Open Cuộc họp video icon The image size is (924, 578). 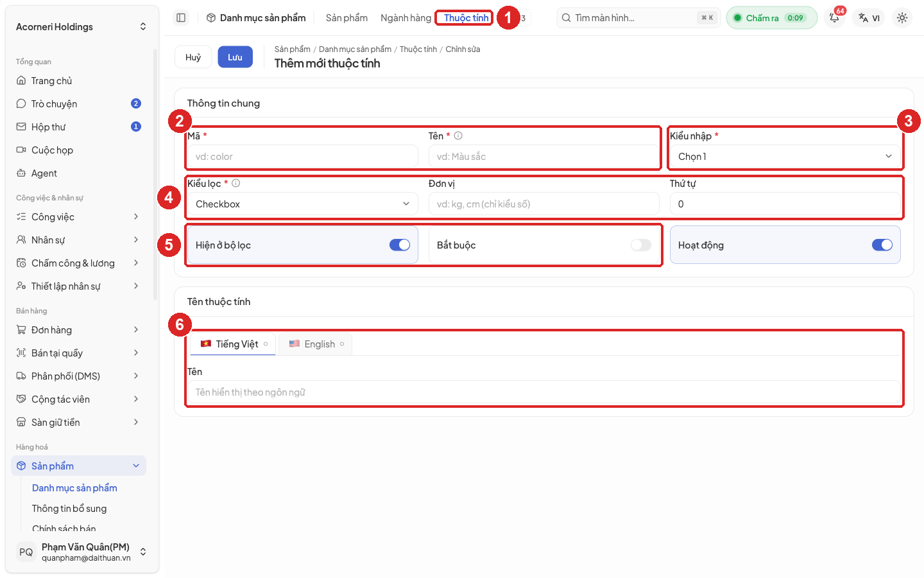pos(21,150)
